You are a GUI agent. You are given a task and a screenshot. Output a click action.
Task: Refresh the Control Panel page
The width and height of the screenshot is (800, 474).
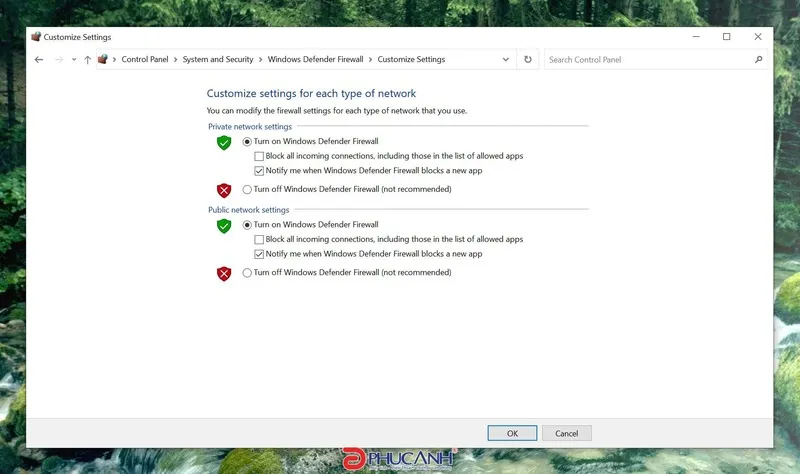pos(528,59)
